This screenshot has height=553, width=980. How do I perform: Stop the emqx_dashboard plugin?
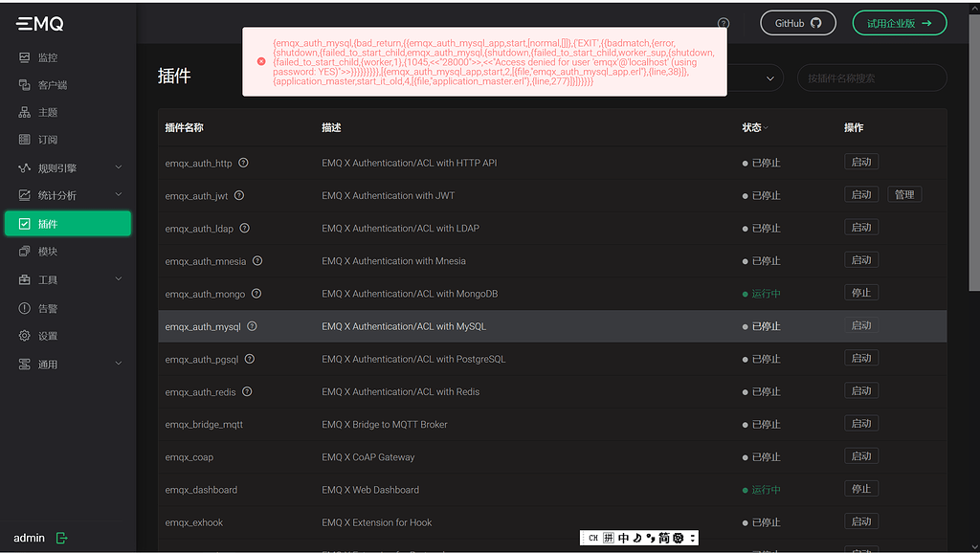[860, 489]
